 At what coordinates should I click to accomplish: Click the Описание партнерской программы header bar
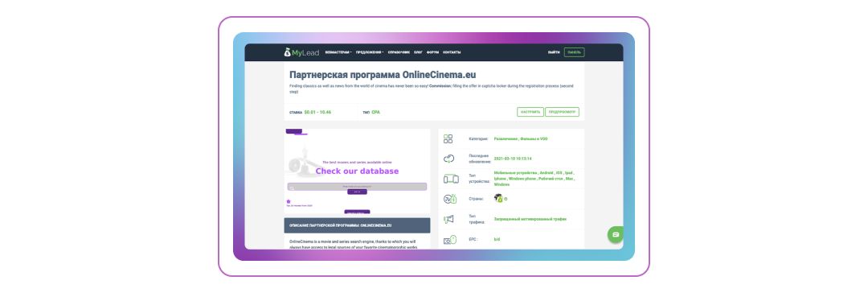pyautogui.click(x=357, y=225)
